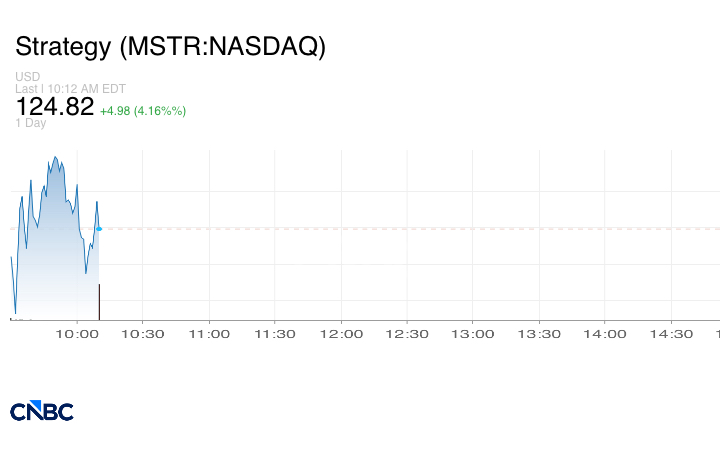This screenshot has height=450, width=720.
Task: Click the highest peak of the price line
Action: pos(55,157)
